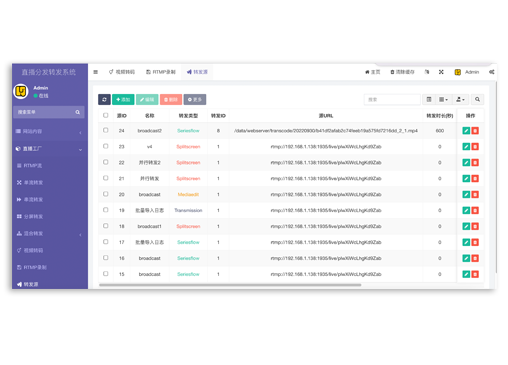The height and width of the screenshot is (365, 508).
Task: Click the green Add (添加) button
Action: (123, 99)
